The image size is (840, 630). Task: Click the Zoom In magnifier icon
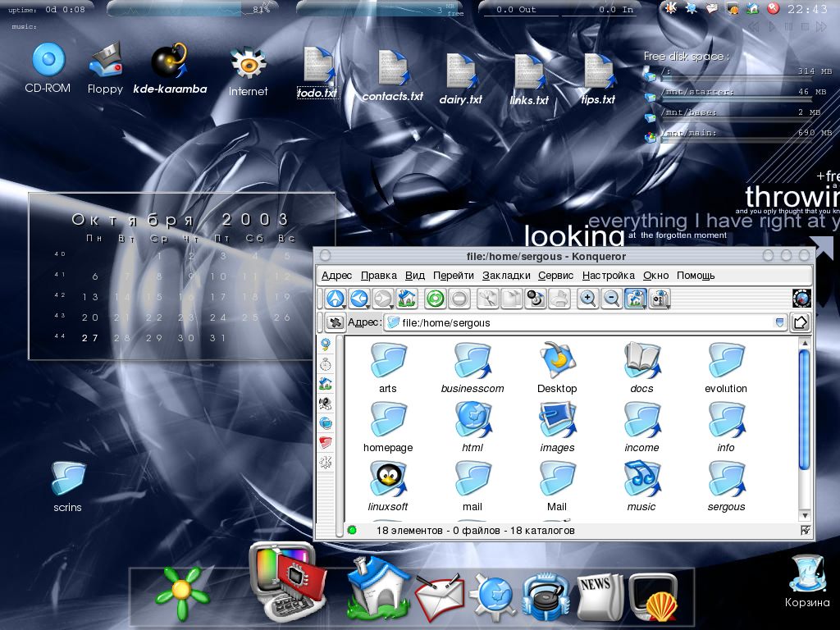588,299
